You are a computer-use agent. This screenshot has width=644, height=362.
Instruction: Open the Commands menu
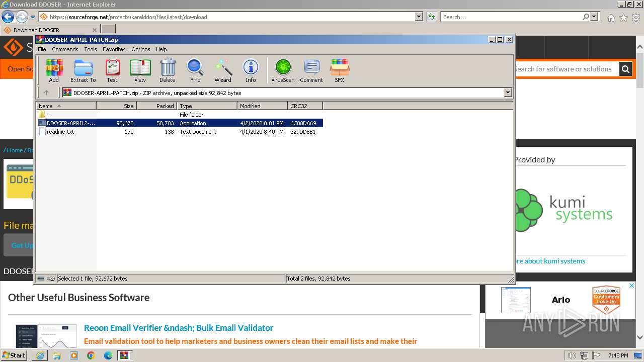pos(65,49)
